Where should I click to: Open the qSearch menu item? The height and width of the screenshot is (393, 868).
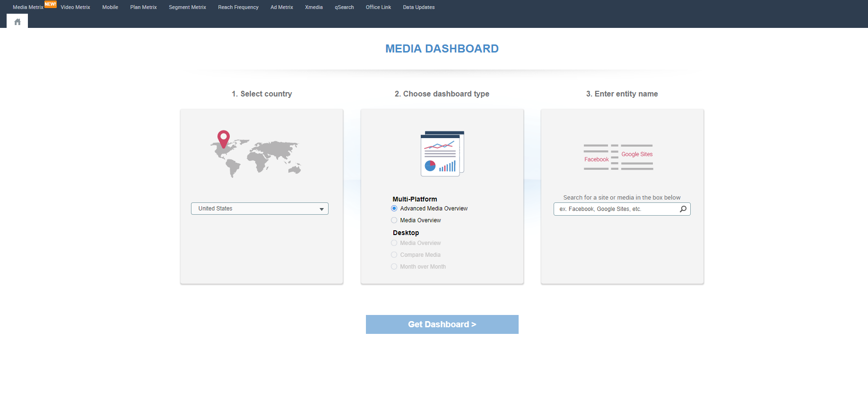[344, 7]
